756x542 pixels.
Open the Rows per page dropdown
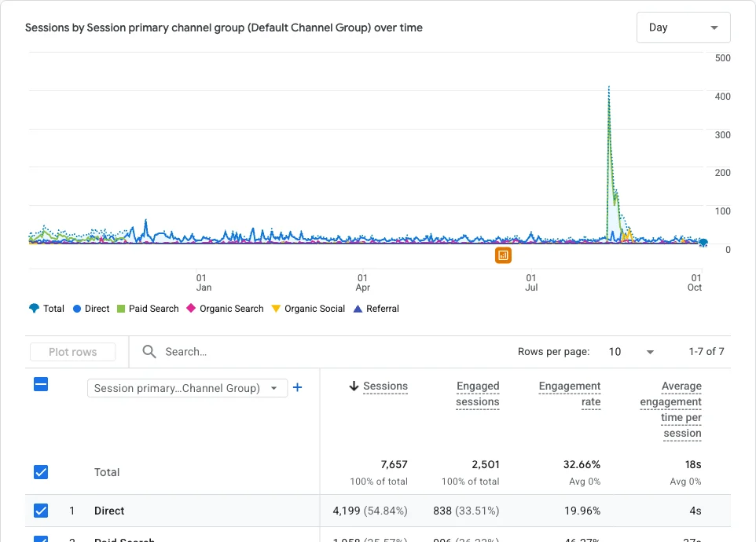631,352
